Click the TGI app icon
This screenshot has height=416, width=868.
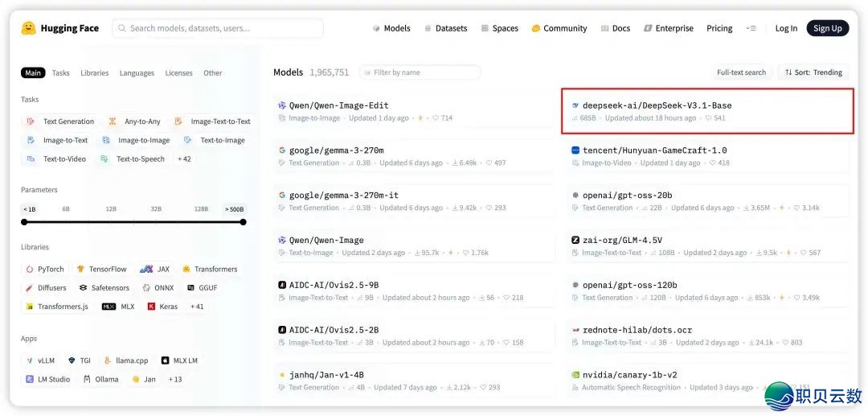pos(72,360)
